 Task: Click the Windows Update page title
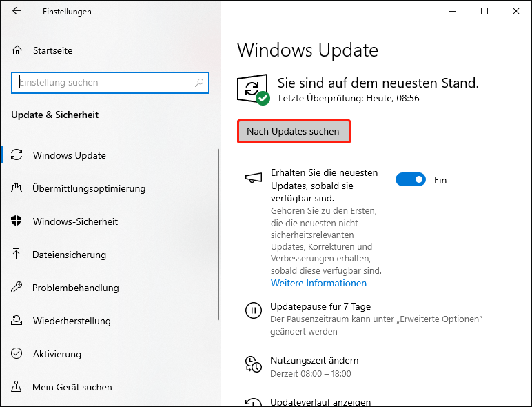(307, 50)
